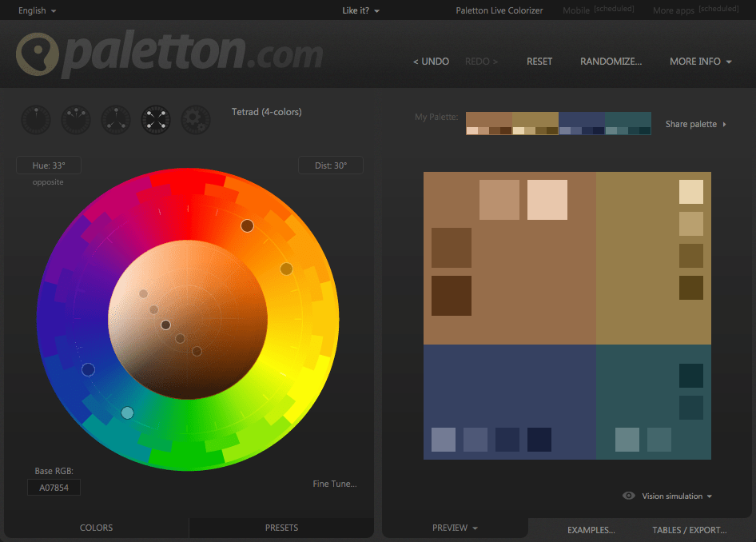Viewport: 756px width, 542px height.
Task: Select the Tetrad four-color scheme icon
Action: (x=156, y=120)
